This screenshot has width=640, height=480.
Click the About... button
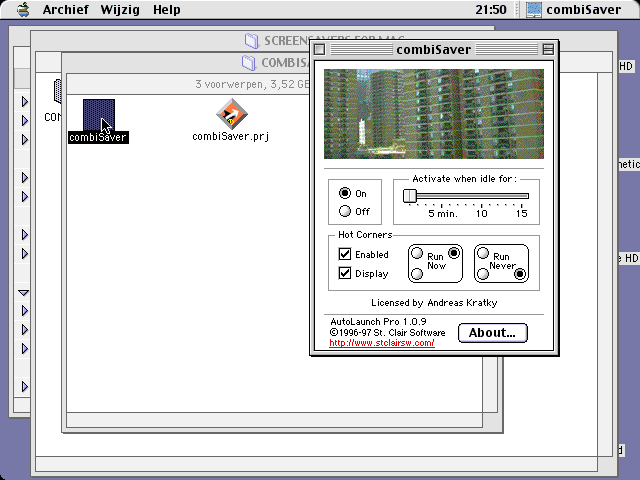coord(492,333)
